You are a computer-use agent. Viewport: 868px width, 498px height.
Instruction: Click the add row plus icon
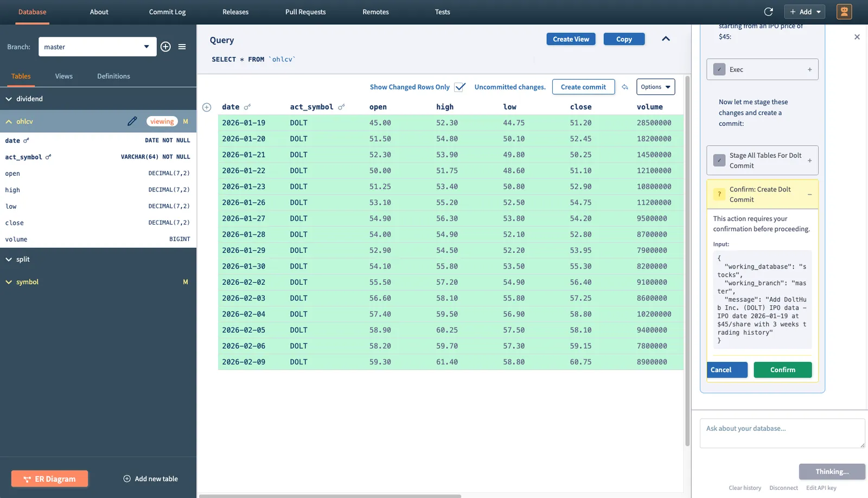coord(207,107)
